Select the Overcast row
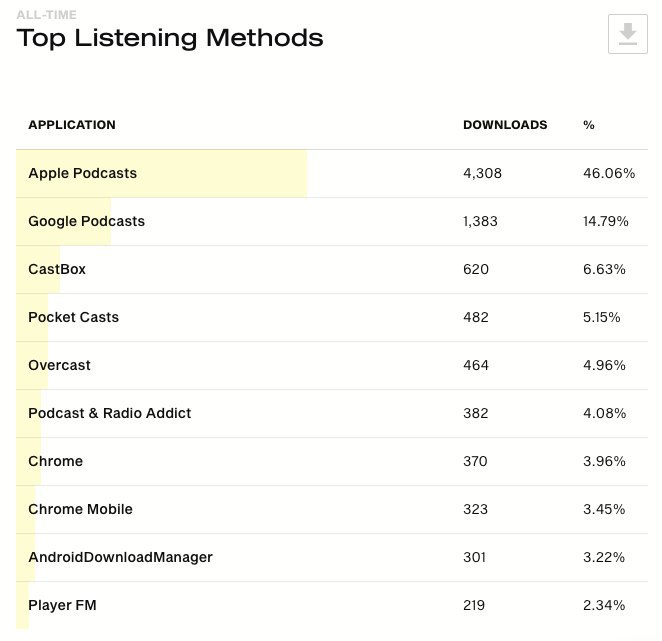 coord(332,365)
